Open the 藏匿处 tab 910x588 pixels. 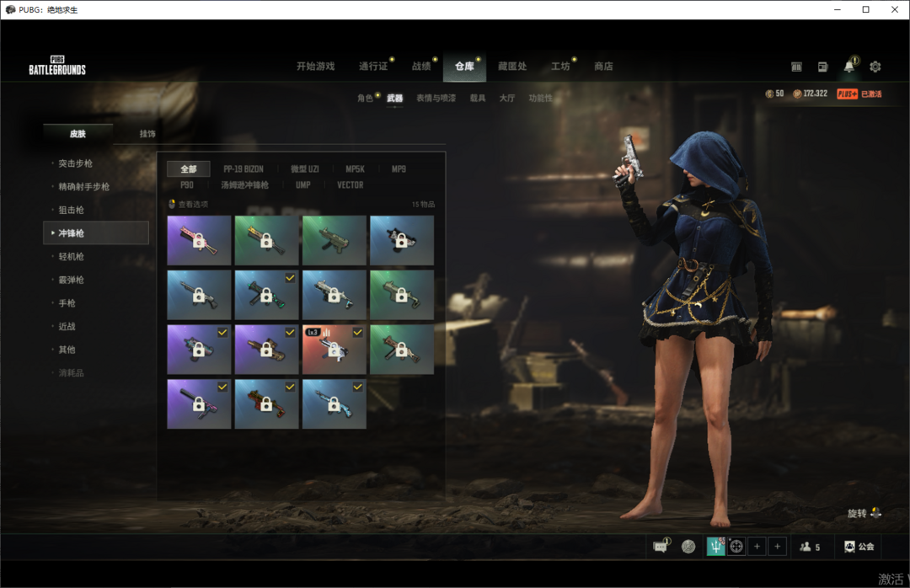coord(512,67)
